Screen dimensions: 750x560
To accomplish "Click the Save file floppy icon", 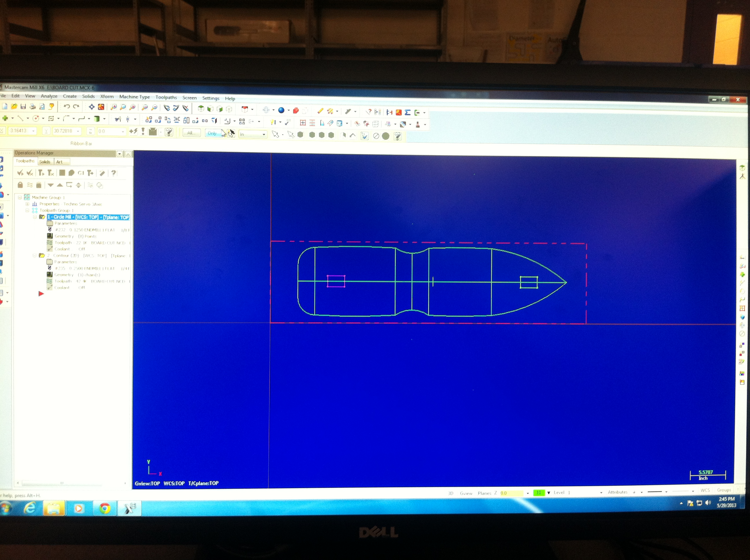I will pos(23,106).
